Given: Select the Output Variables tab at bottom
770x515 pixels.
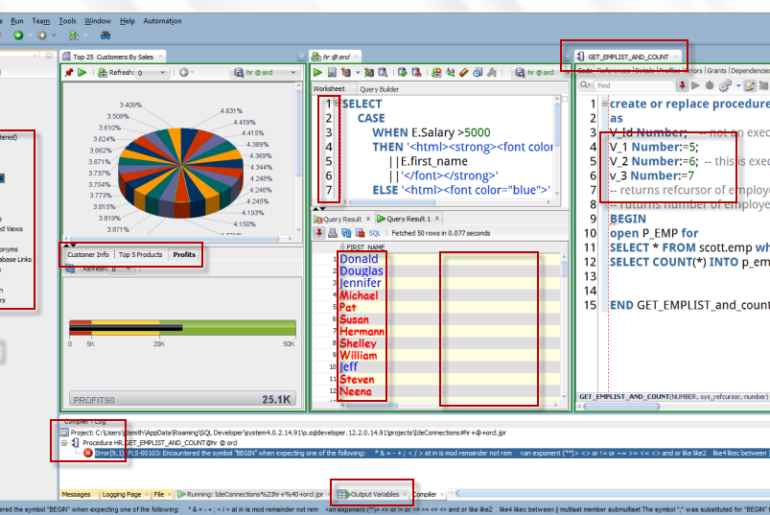Looking at the screenshot, I should pyautogui.click(x=372, y=494).
